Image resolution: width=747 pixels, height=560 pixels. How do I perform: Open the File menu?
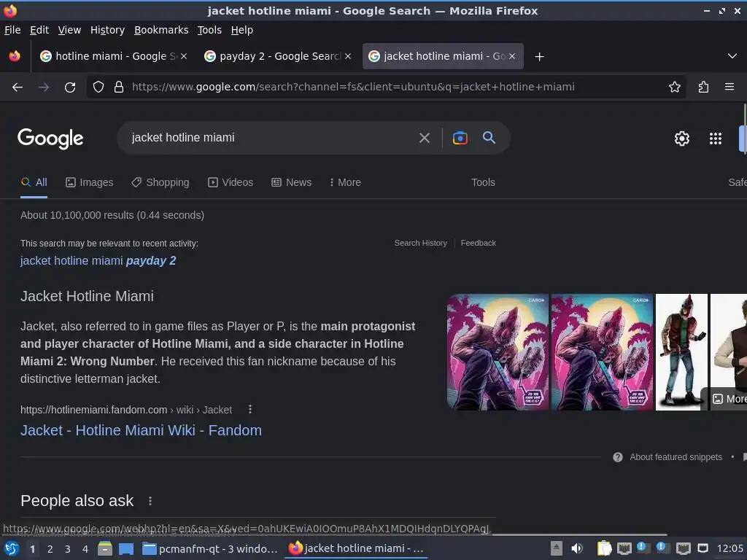pyautogui.click(x=12, y=30)
